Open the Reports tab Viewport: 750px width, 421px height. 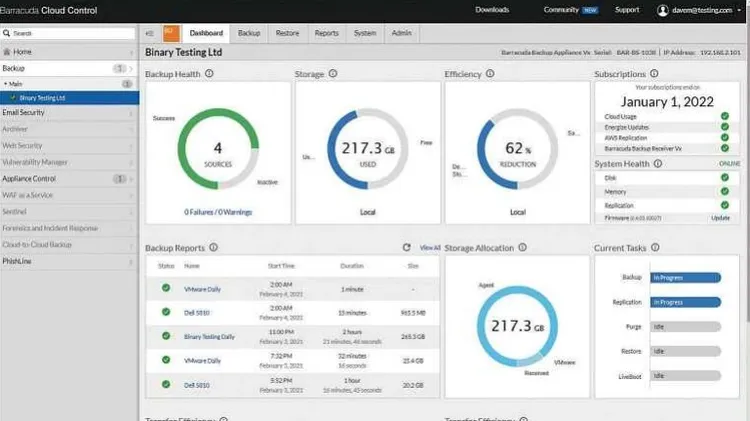point(326,33)
